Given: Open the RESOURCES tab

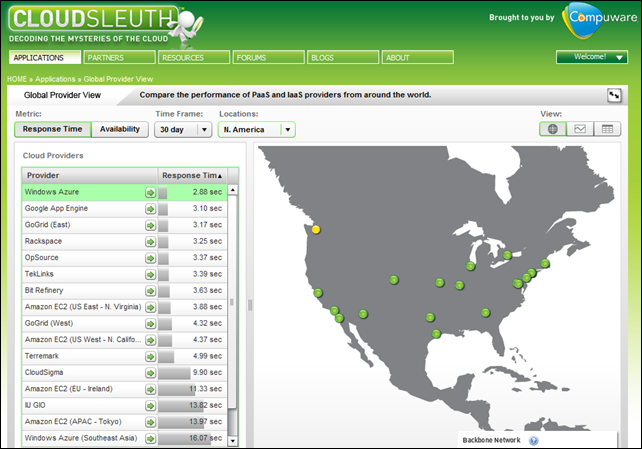Looking at the screenshot, I should pos(194,57).
